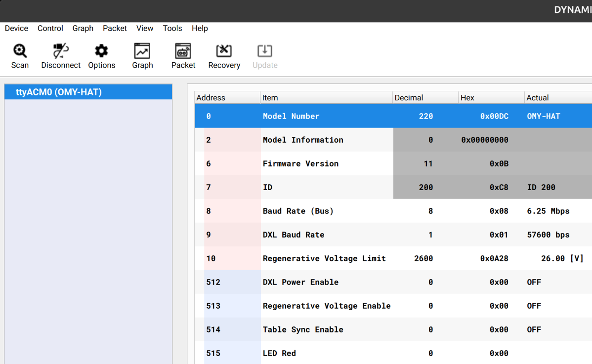592x364 pixels.
Task: Open Options via its gear toolbar icon
Action: coord(101,55)
